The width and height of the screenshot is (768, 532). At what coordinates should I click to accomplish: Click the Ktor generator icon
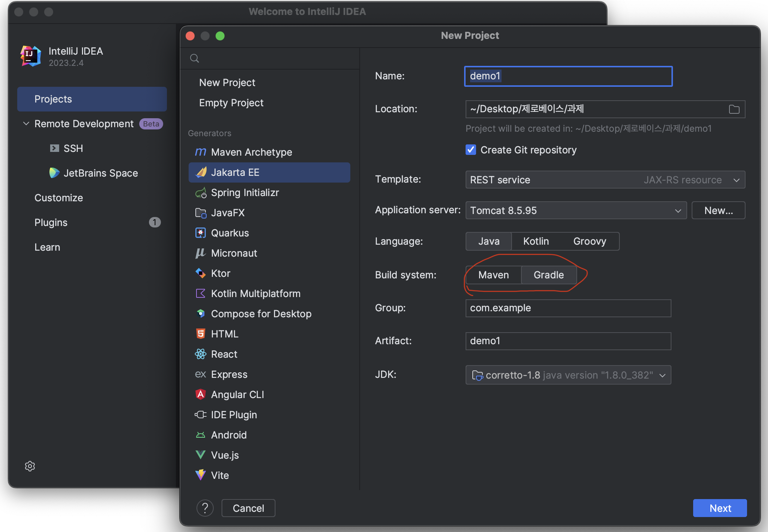point(201,273)
